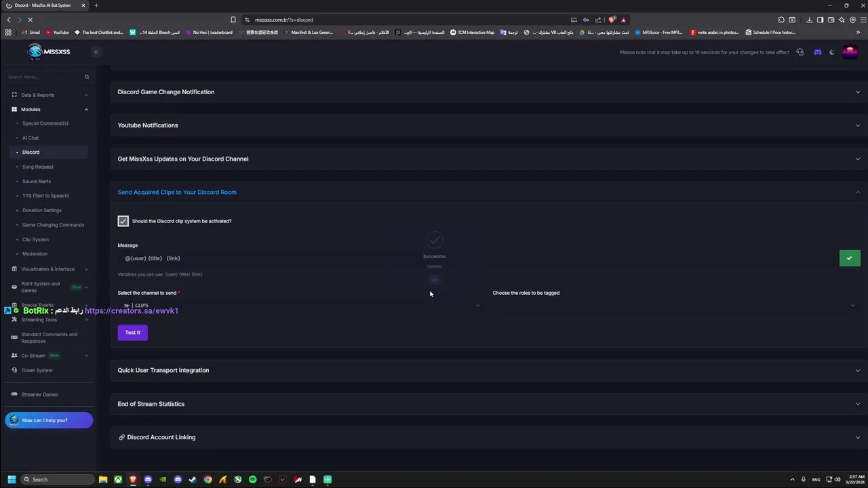Expand Visualization & Interface menu
This screenshot has height=488, width=868.
click(50, 269)
